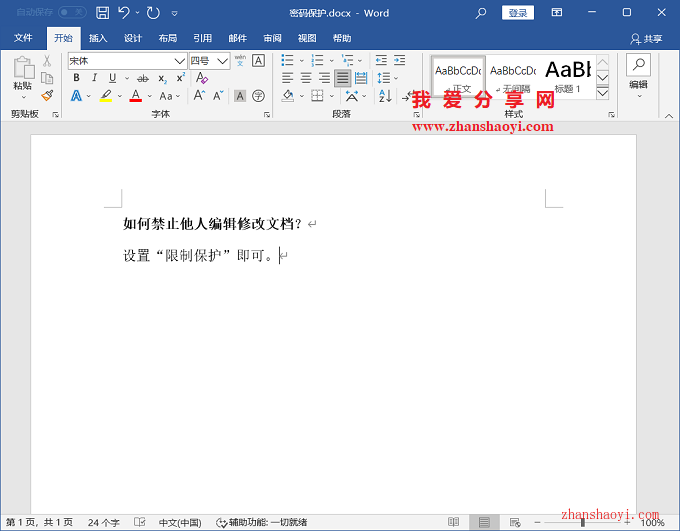
Task: Toggle justify alignment
Action: (343, 78)
